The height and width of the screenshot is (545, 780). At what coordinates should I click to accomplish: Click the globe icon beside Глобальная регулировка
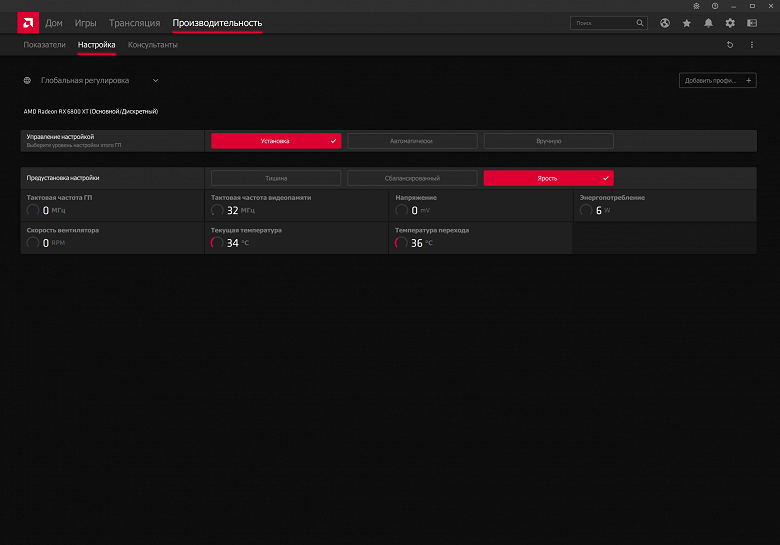pos(27,81)
